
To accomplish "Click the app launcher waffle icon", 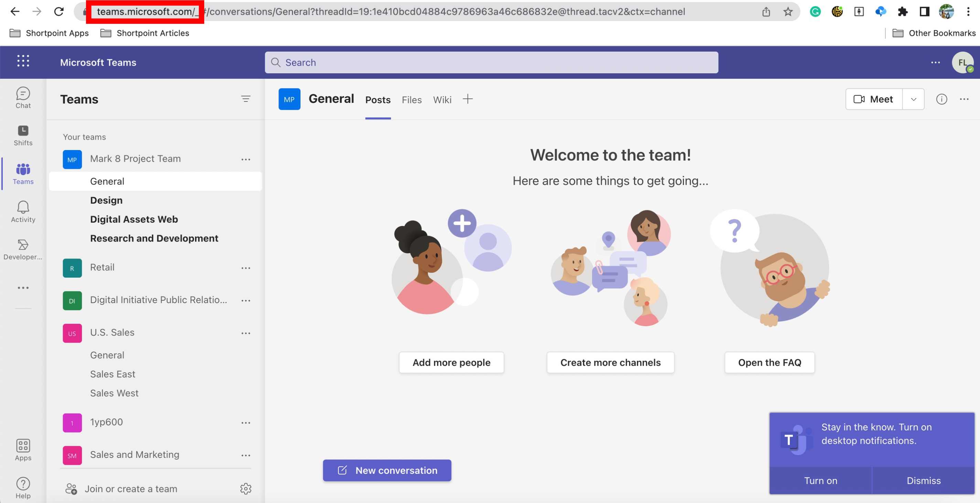I will point(23,61).
